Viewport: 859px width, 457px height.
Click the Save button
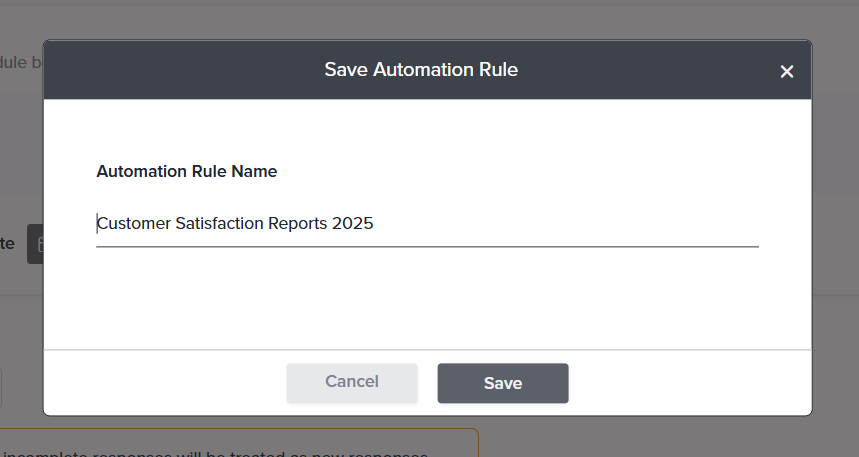tap(502, 383)
